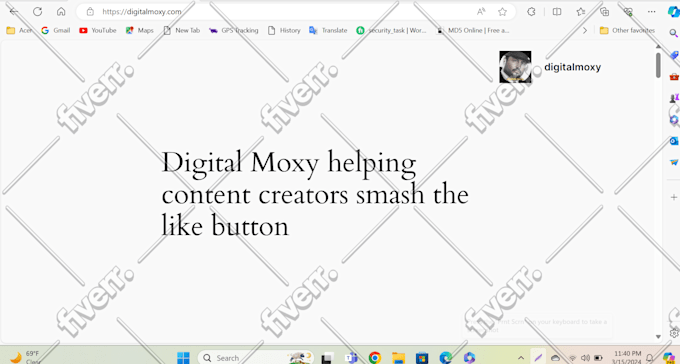Click the vertical page scrollbar thumb
Screen dimensions: 680x364
(658, 65)
